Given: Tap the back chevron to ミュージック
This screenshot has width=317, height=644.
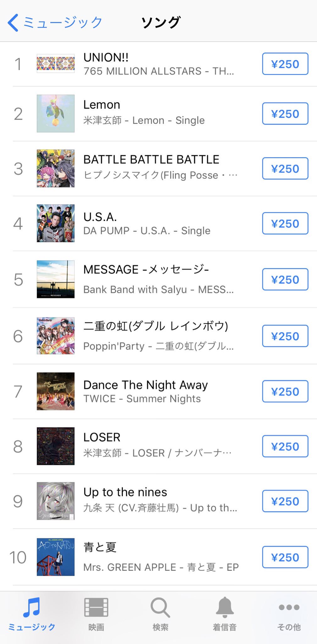Looking at the screenshot, I should pos(13,23).
